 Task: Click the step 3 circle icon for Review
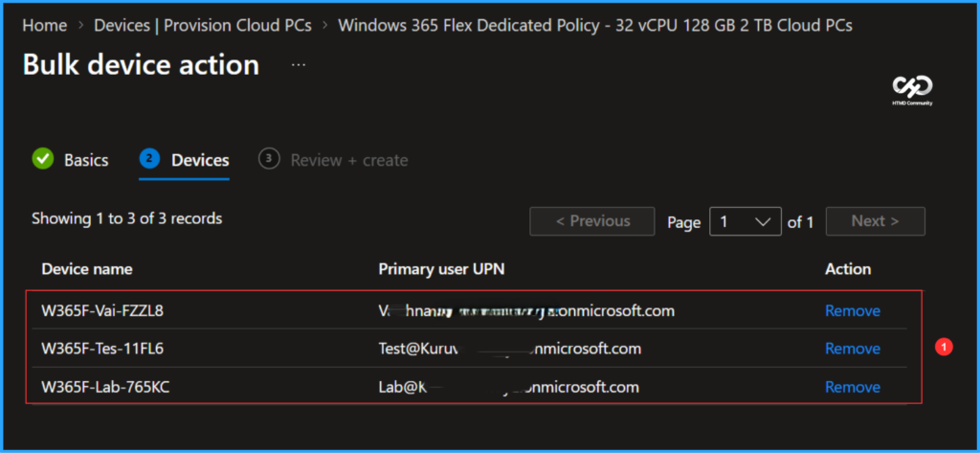click(268, 159)
